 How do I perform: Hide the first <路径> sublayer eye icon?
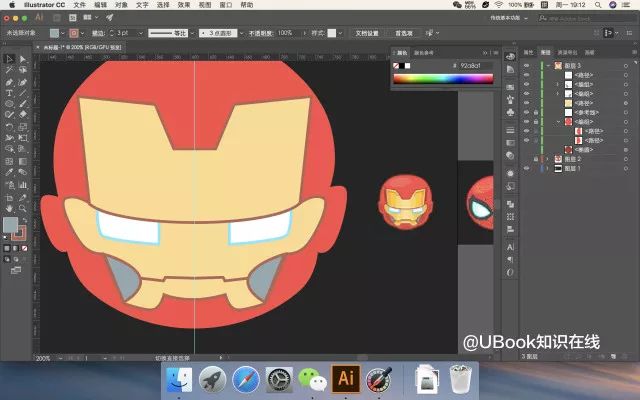[527, 75]
